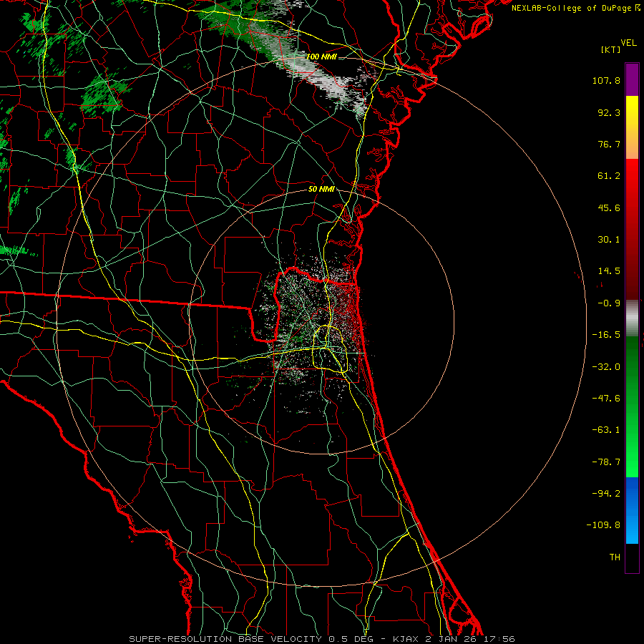The height and width of the screenshot is (644, 644).
Task: Select the -63.1 velocity scale value
Action: (x=606, y=430)
